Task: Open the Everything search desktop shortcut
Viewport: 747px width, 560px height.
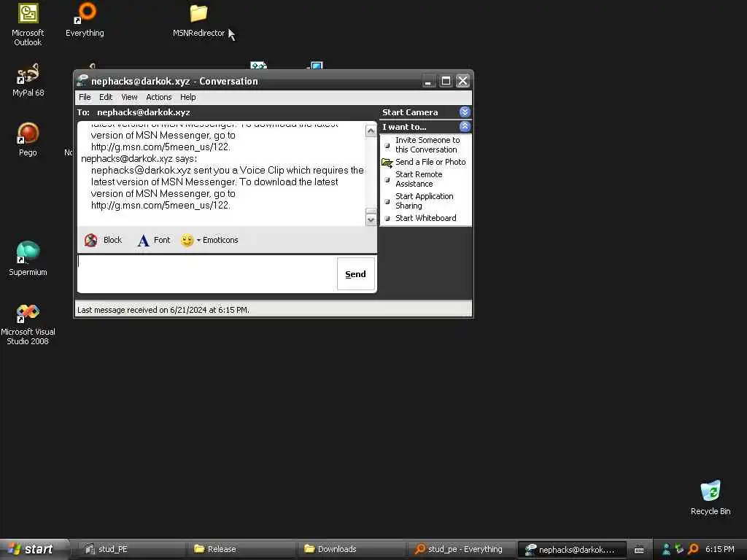Action: tap(85, 20)
